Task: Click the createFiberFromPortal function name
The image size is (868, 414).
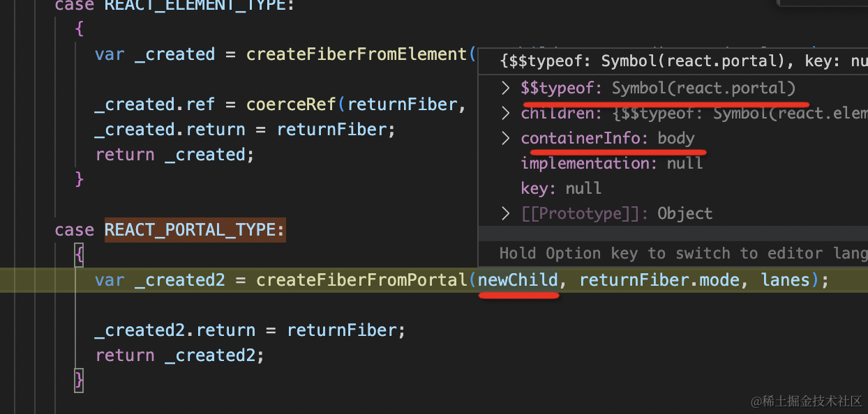Action: point(362,279)
